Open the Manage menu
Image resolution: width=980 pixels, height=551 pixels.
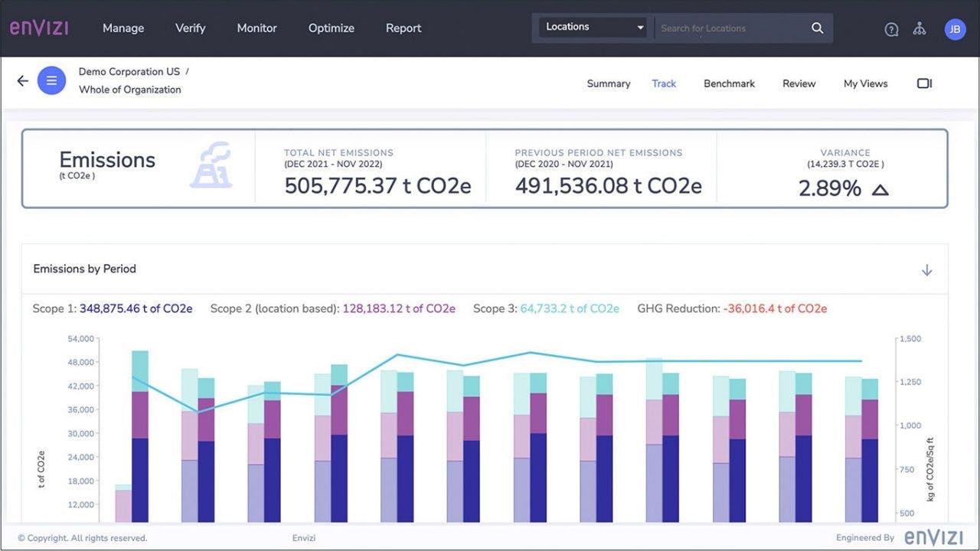pos(122,28)
